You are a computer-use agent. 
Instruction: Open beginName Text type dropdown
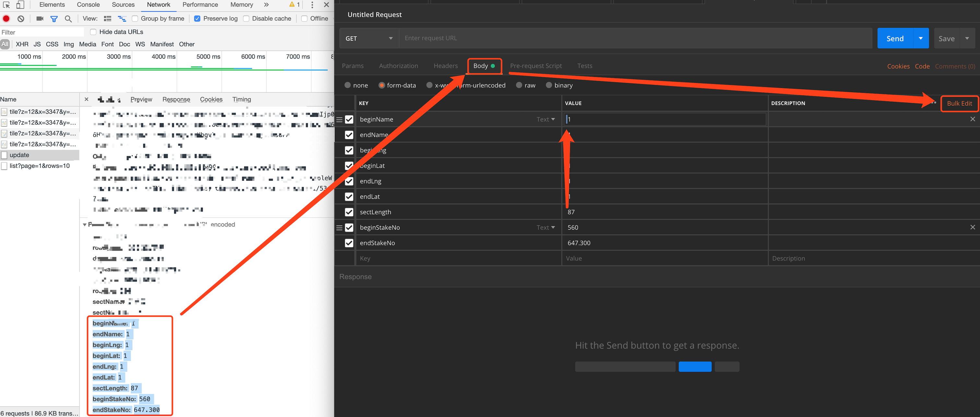coord(545,120)
